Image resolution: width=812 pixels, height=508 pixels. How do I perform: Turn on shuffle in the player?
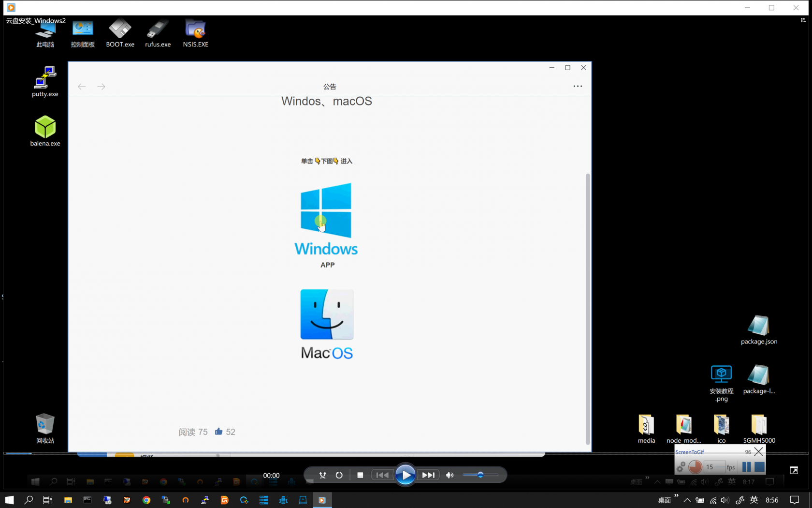(x=322, y=475)
